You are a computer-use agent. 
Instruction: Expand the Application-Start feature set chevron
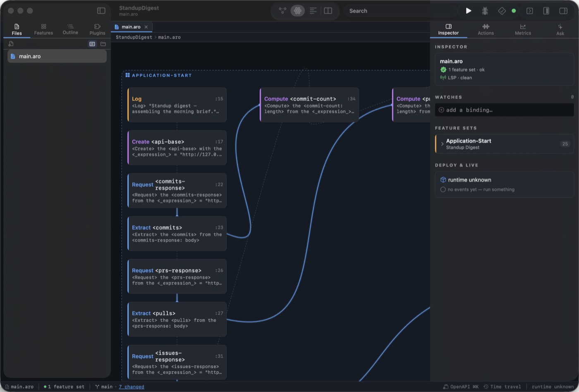click(x=442, y=144)
